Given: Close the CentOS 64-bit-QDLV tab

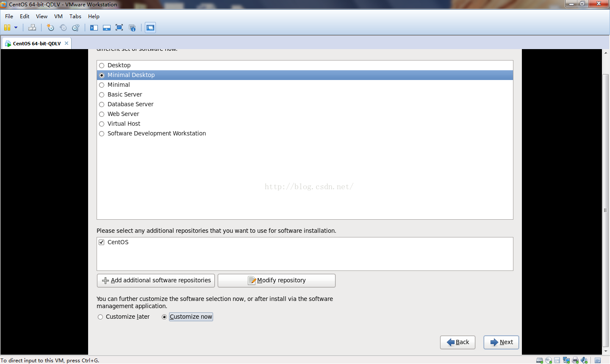Looking at the screenshot, I should (x=67, y=43).
